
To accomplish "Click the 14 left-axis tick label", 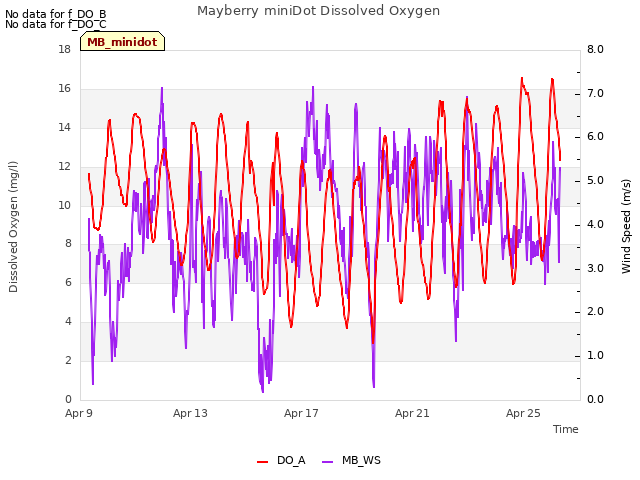I will pos(64,127).
